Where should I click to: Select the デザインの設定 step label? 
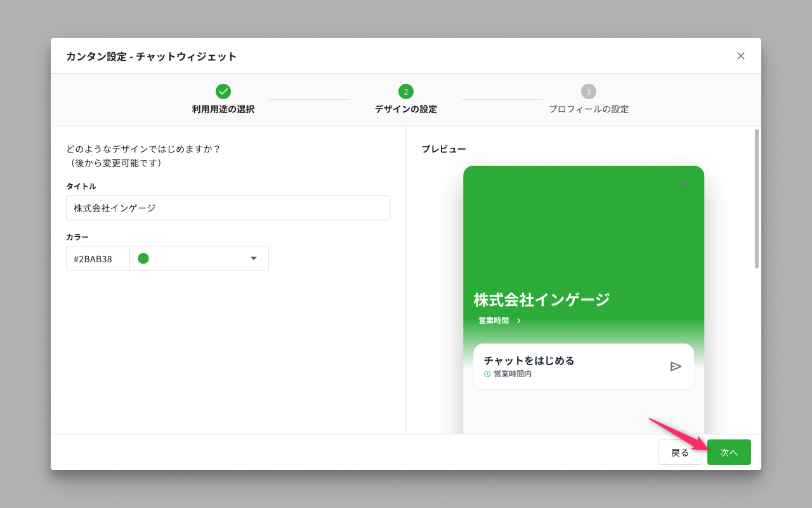click(406, 109)
